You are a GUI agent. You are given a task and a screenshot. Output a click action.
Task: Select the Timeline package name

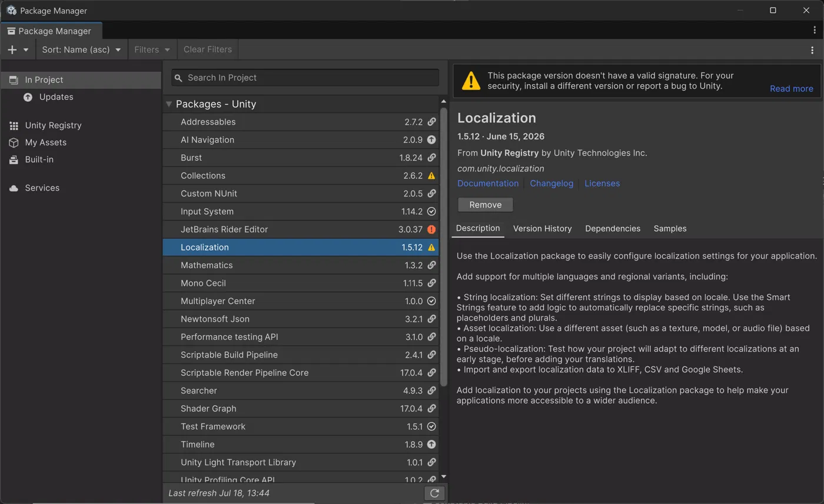click(x=198, y=445)
